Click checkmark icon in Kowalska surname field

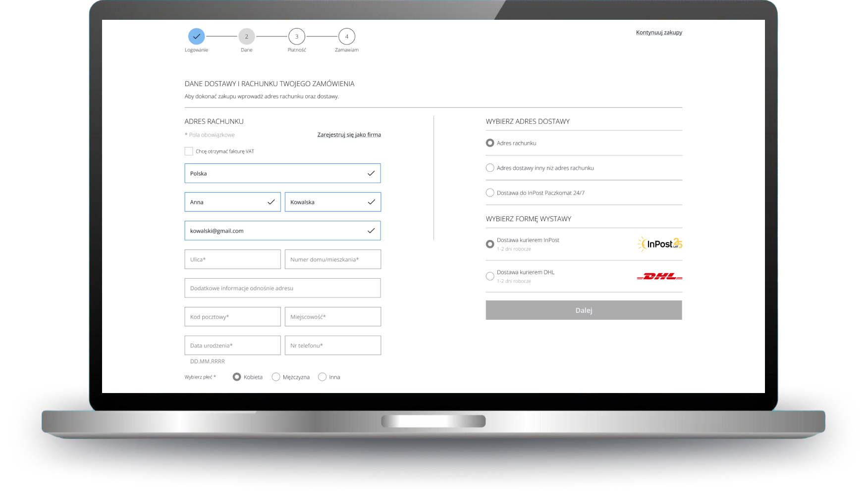pyautogui.click(x=371, y=202)
